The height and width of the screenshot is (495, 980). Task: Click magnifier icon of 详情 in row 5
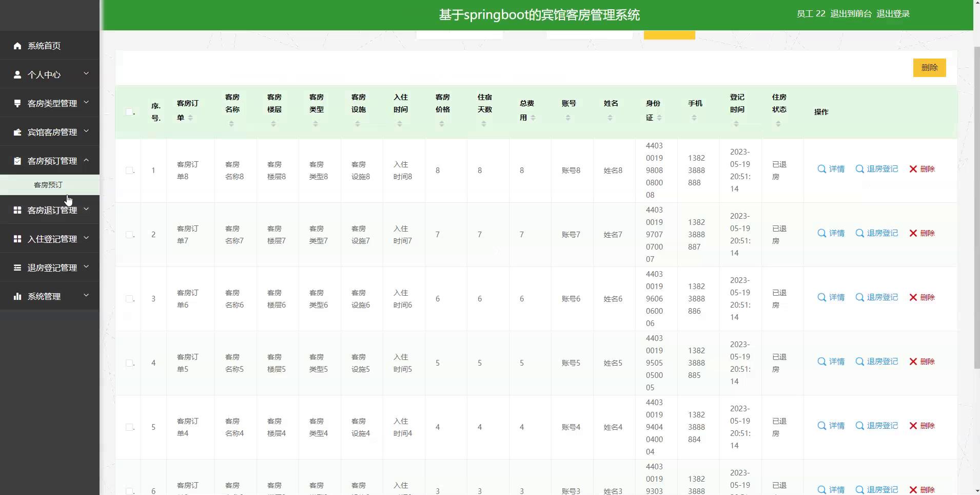coord(821,426)
